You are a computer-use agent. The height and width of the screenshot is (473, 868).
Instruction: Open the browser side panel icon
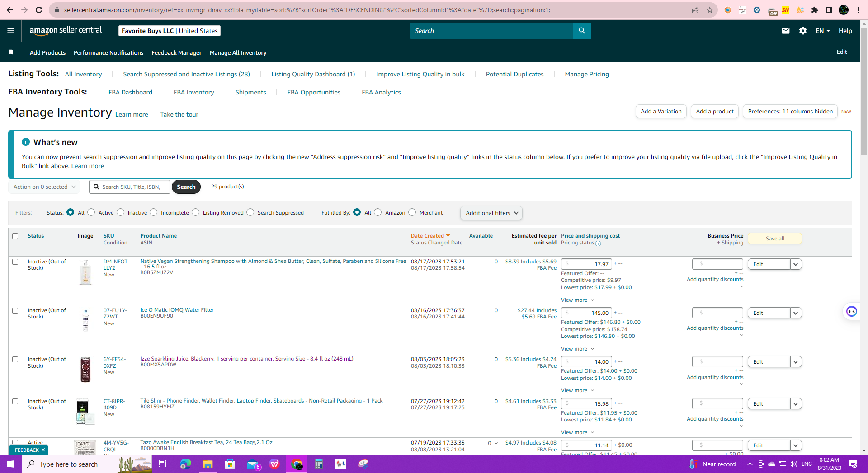829,10
